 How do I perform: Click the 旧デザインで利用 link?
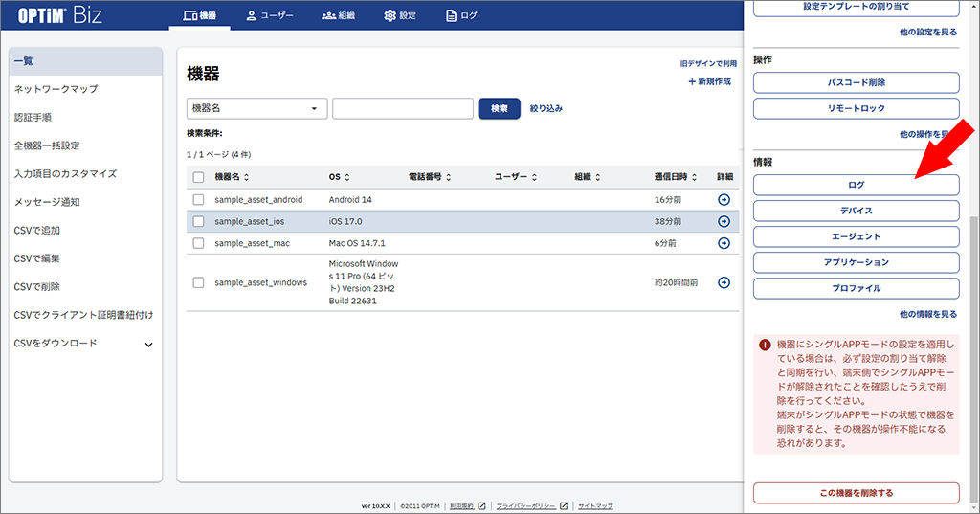point(708,64)
